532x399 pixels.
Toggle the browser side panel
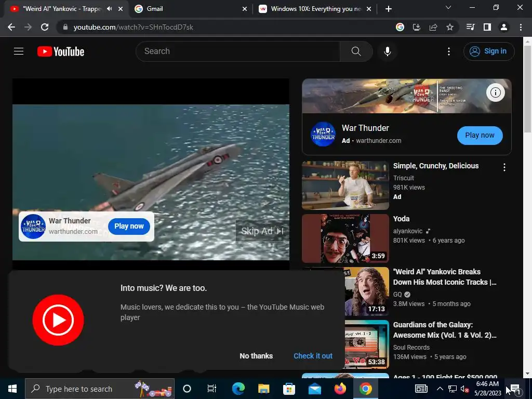(487, 27)
